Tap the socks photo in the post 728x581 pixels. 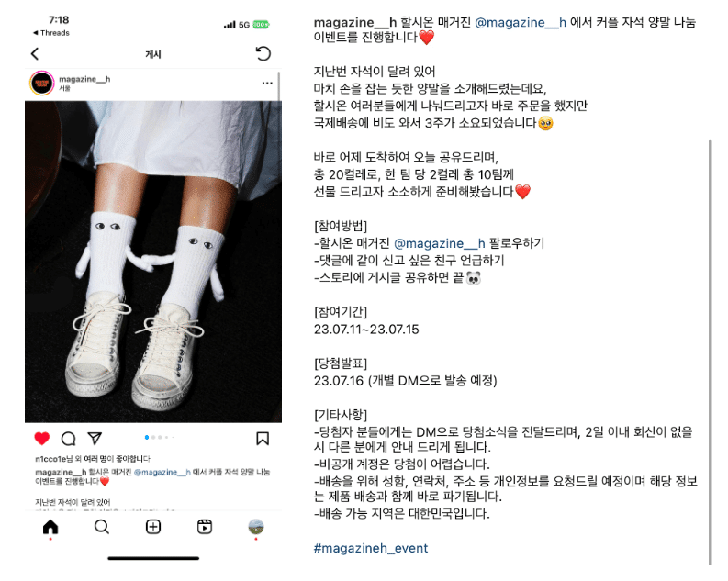click(153, 262)
